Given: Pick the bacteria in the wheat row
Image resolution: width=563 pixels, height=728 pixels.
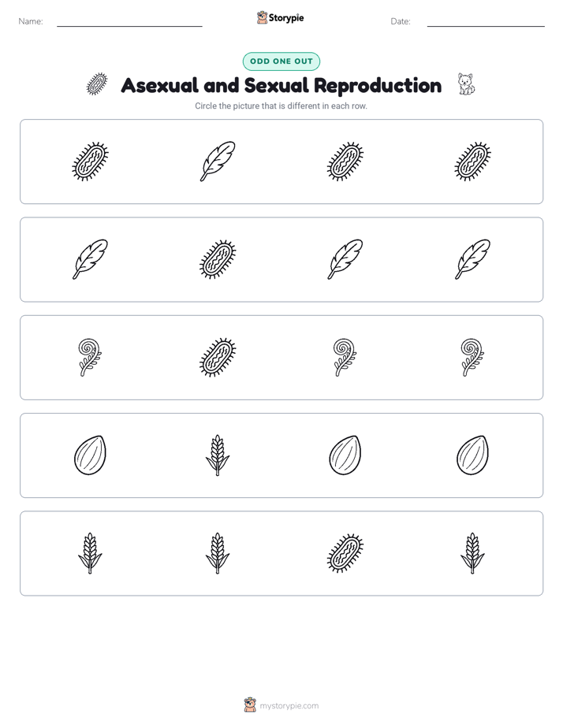Looking at the screenshot, I should 345,553.
